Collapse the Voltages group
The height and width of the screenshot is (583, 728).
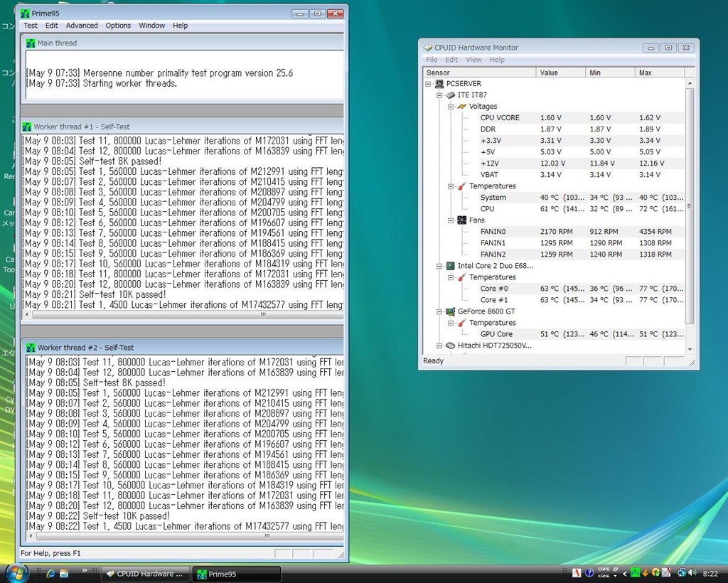(450, 107)
